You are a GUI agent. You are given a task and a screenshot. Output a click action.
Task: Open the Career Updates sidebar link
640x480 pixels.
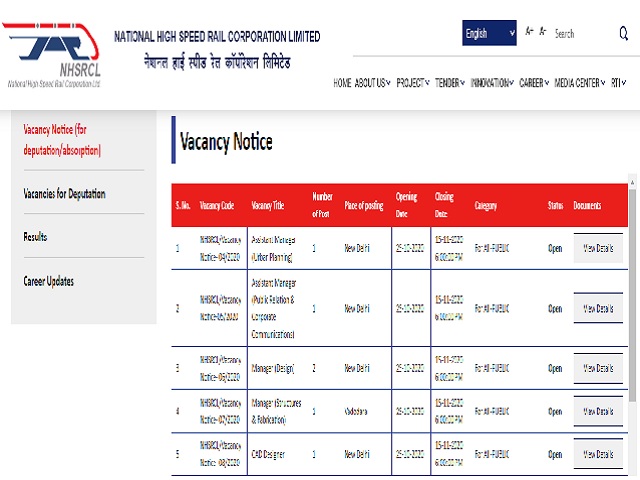click(x=49, y=281)
